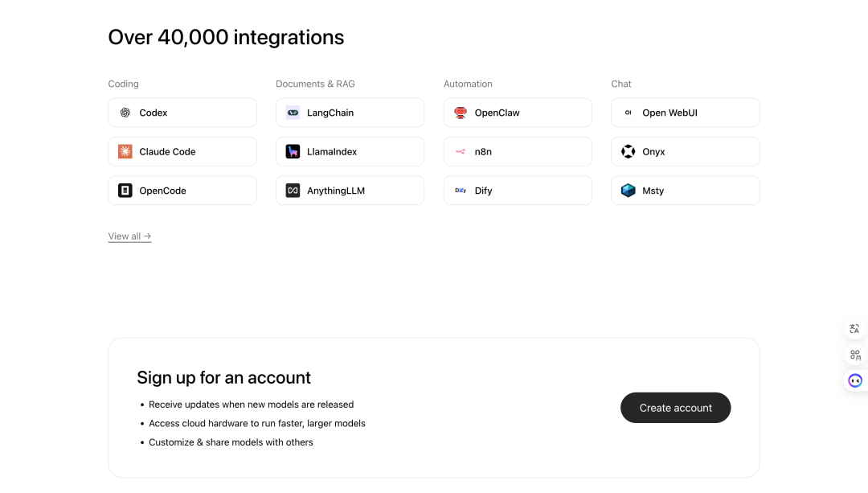Select the OpenClaw integration card
Image resolution: width=868 pixels, height=493 pixels.
pyautogui.click(x=518, y=113)
